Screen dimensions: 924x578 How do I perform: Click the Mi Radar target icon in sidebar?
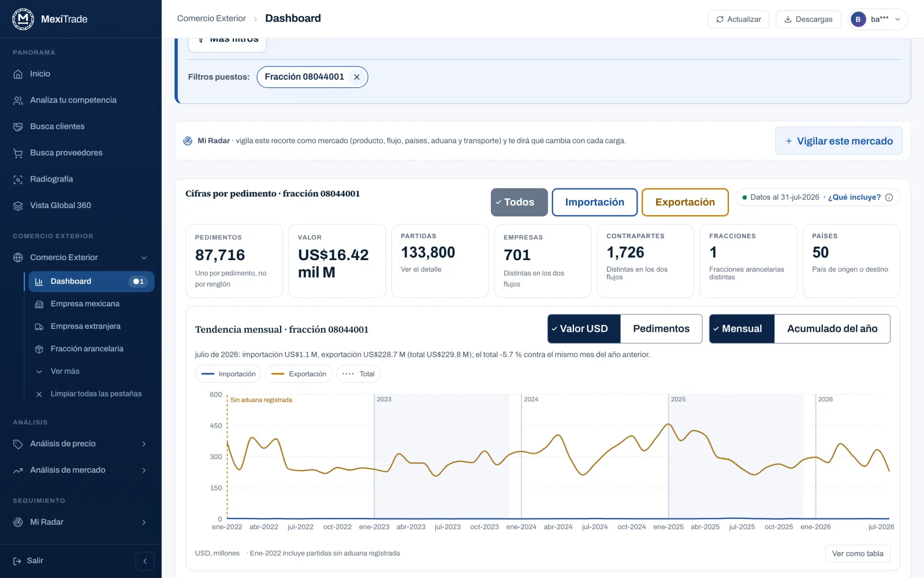pyautogui.click(x=18, y=523)
